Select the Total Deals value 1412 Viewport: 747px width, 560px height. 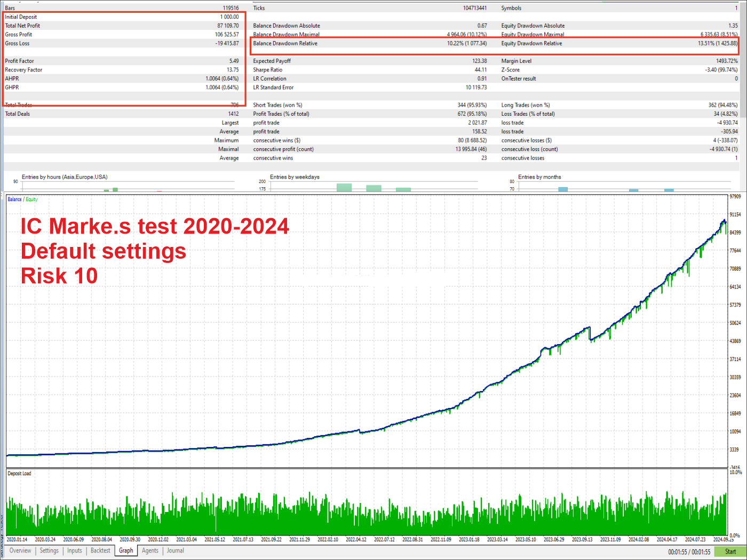pyautogui.click(x=233, y=114)
